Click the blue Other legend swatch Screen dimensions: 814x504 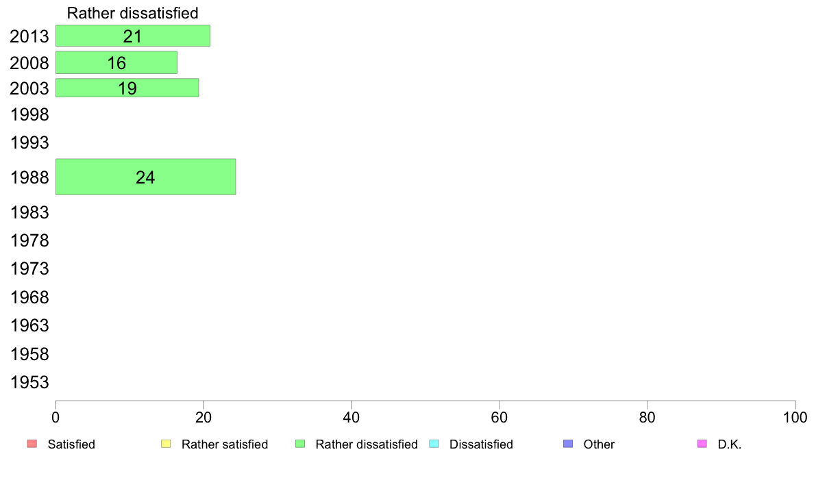pyautogui.click(x=568, y=444)
